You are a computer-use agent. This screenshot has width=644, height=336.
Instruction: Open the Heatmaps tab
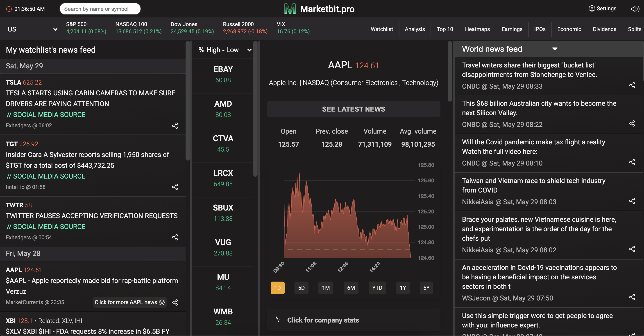point(477,29)
